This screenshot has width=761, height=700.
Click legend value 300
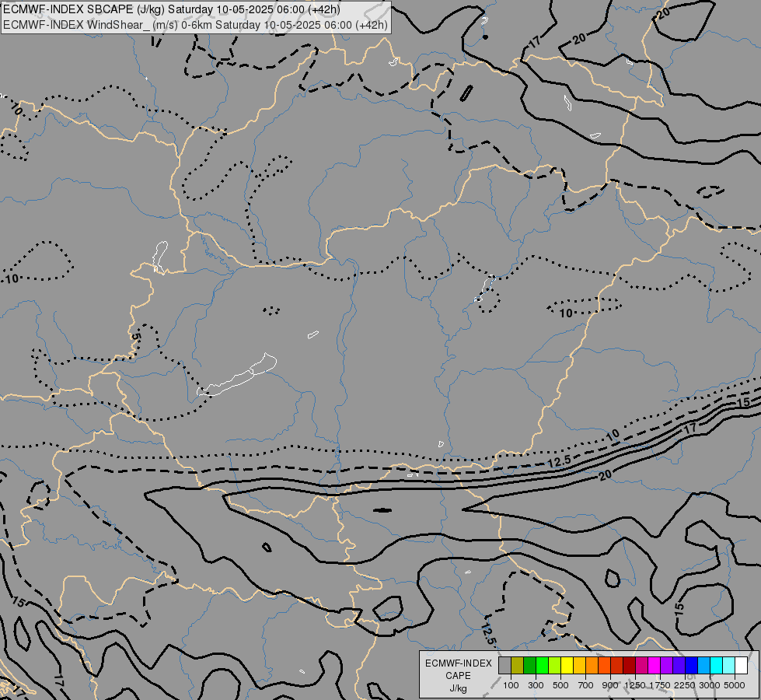pyautogui.click(x=536, y=685)
